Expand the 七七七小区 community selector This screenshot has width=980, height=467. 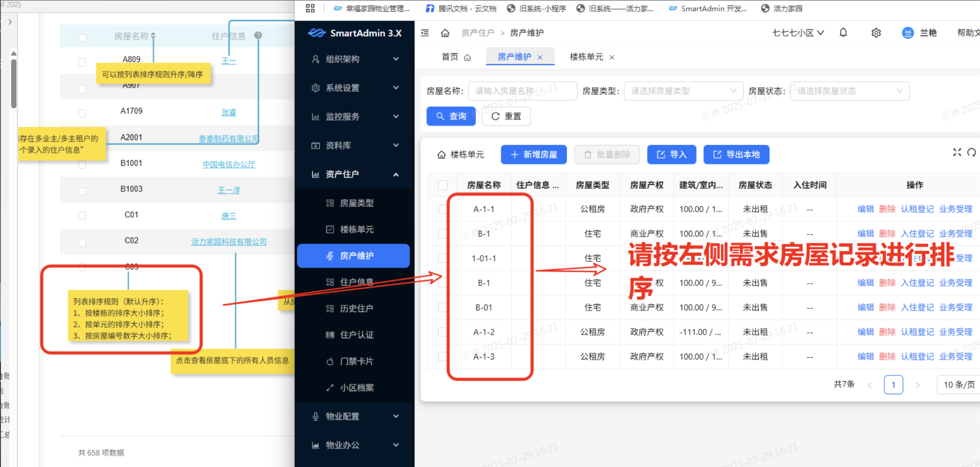click(x=798, y=33)
